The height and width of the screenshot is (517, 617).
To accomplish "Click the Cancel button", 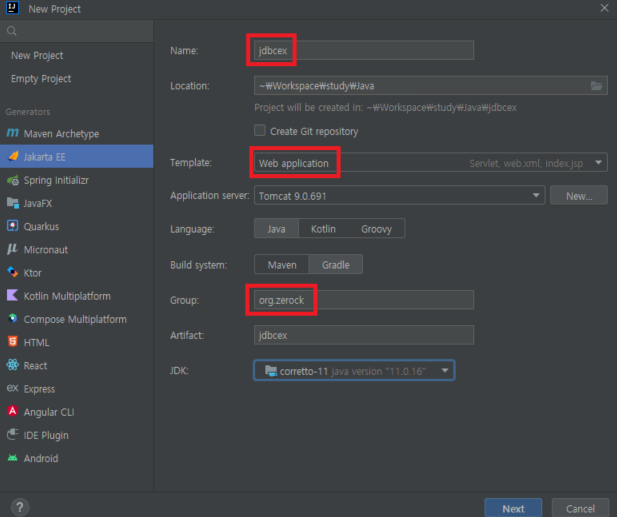I will pyautogui.click(x=580, y=508).
